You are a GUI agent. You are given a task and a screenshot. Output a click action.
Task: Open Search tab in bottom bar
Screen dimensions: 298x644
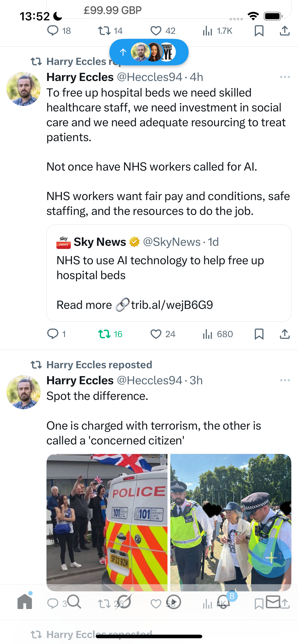tap(74, 602)
